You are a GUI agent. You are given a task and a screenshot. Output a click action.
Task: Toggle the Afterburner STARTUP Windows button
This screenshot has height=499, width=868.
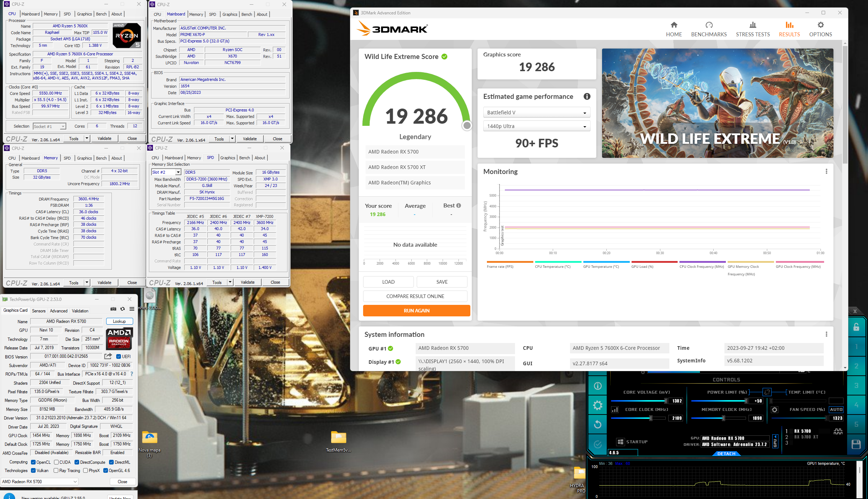point(620,442)
